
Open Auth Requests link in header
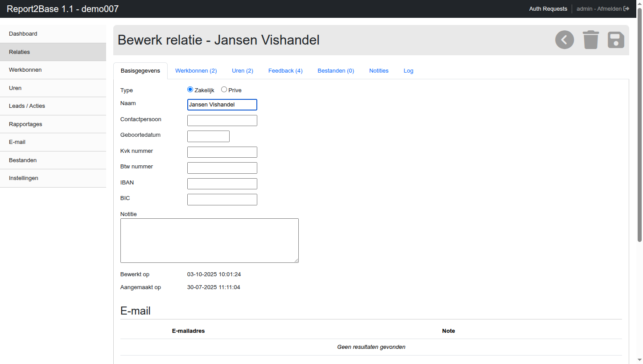click(548, 9)
